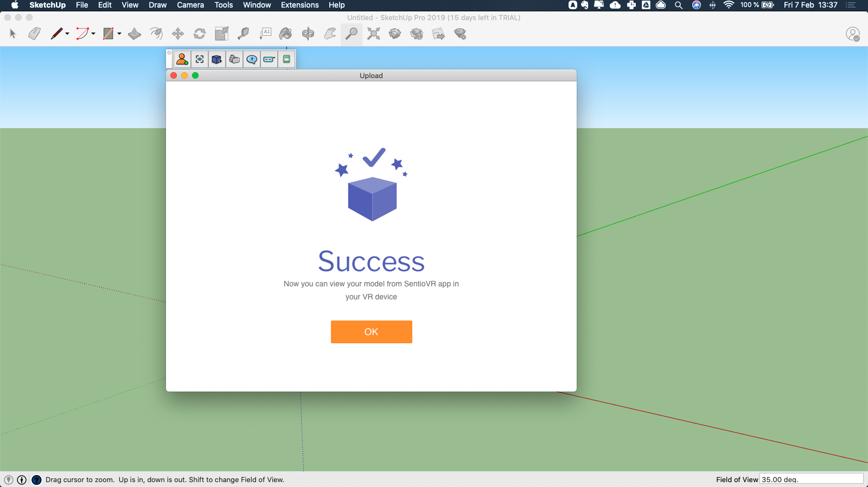Click the Send to LayOut icon
This screenshot has width=868, height=487.
click(x=438, y=34)
